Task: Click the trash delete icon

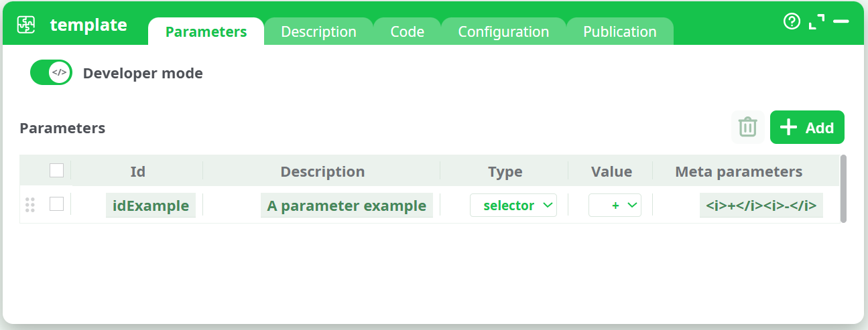Action: (x=747, y=127)
